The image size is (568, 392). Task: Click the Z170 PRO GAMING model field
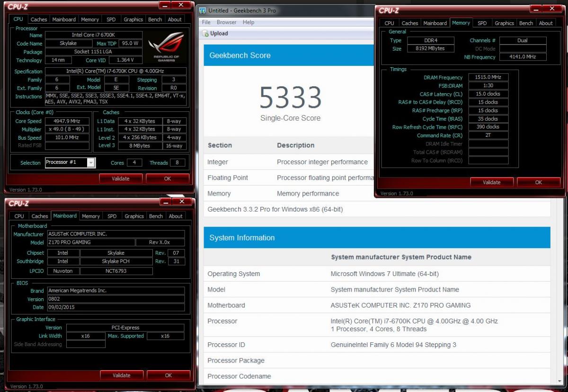[x=90, y=242]
